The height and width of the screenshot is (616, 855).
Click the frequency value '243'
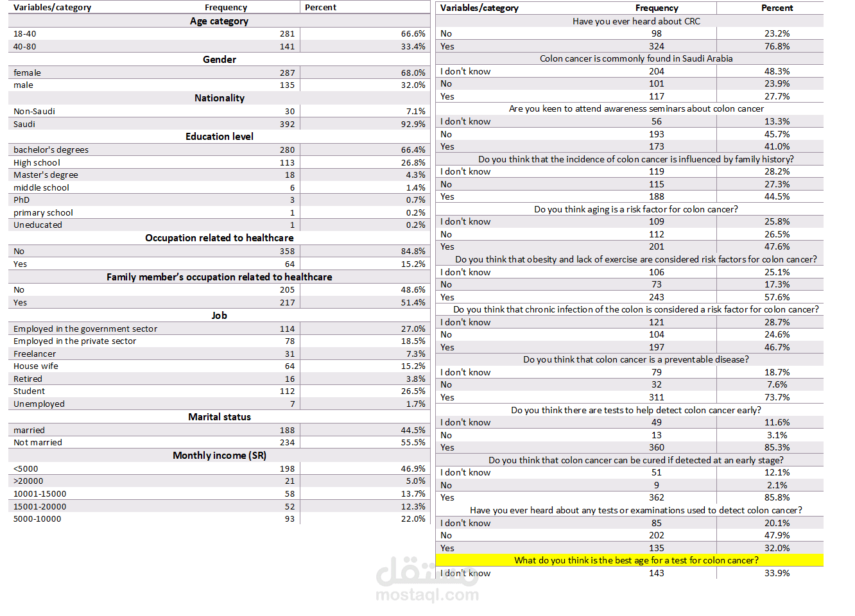(656, 297)
